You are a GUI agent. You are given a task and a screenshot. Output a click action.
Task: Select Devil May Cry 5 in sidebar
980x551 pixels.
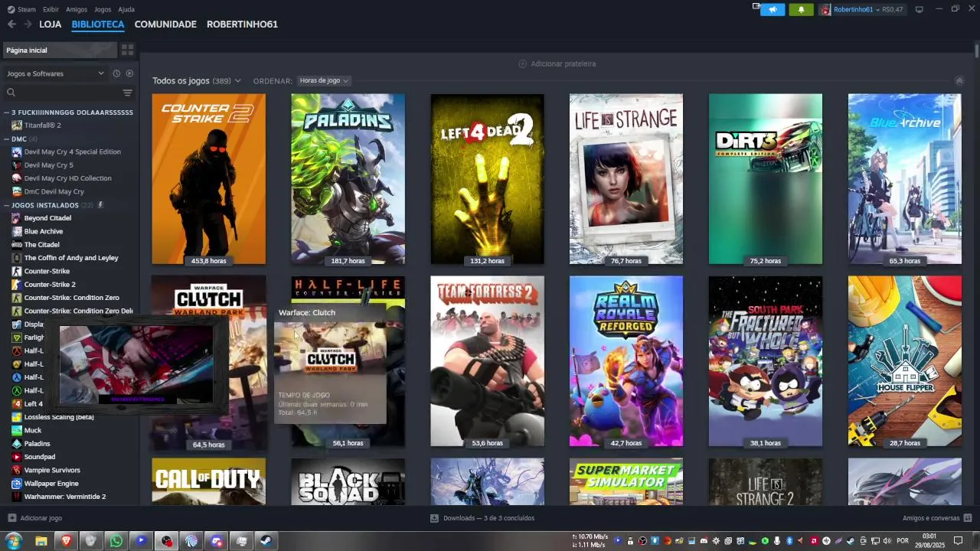coord(48,165)
